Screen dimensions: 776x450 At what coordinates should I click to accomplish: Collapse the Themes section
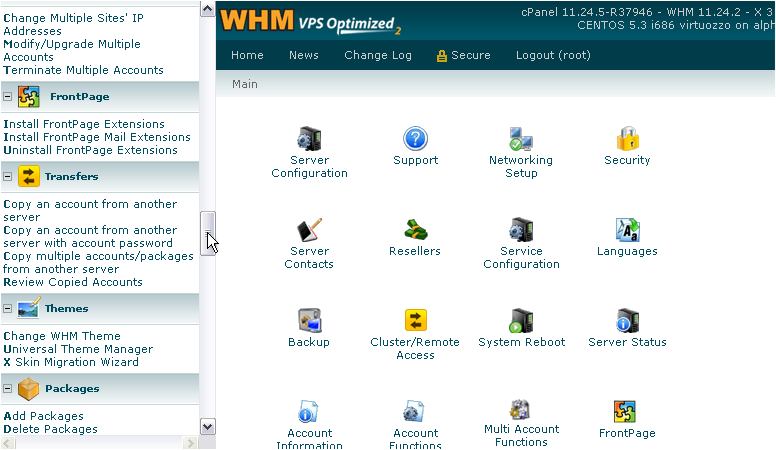pyautogui.click(x=7, y=308)
